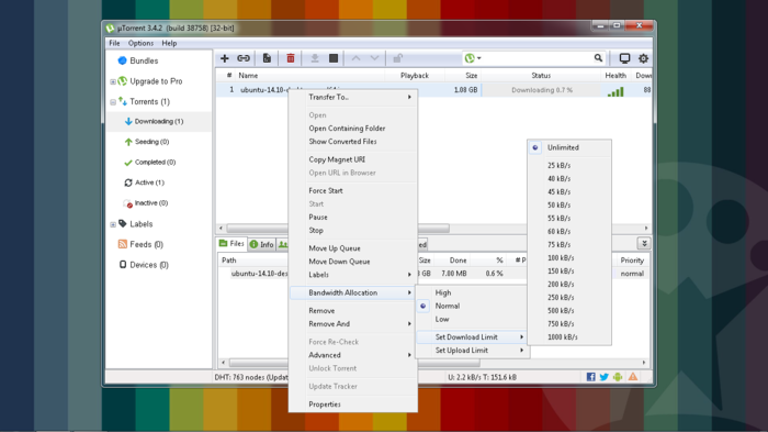Select Seeding category in sidebar

(152, 142)
